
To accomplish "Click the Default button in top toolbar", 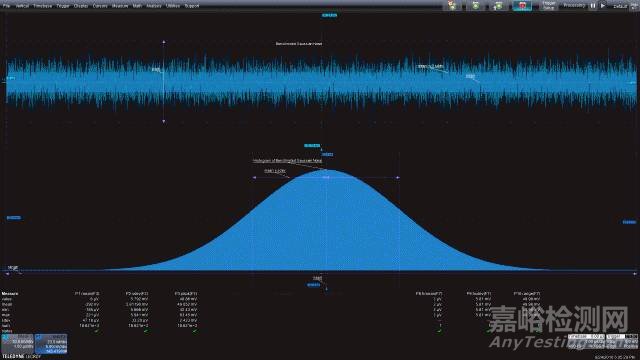I will [x=620, y=6].
